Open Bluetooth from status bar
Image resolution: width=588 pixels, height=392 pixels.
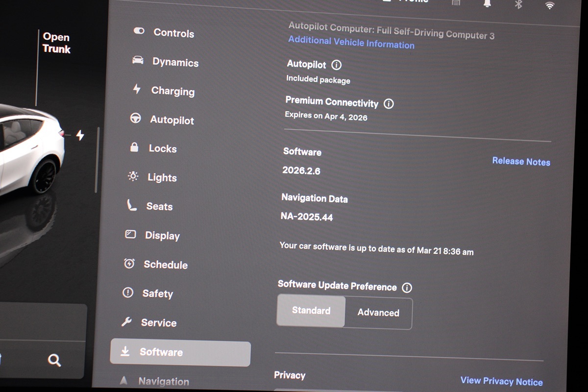(518, 4)
